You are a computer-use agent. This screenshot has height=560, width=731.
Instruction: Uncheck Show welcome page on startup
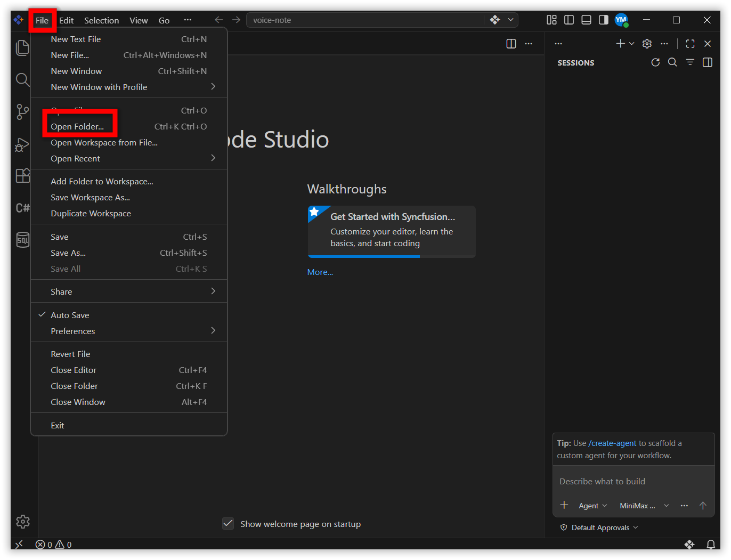[x=228, y=523]
